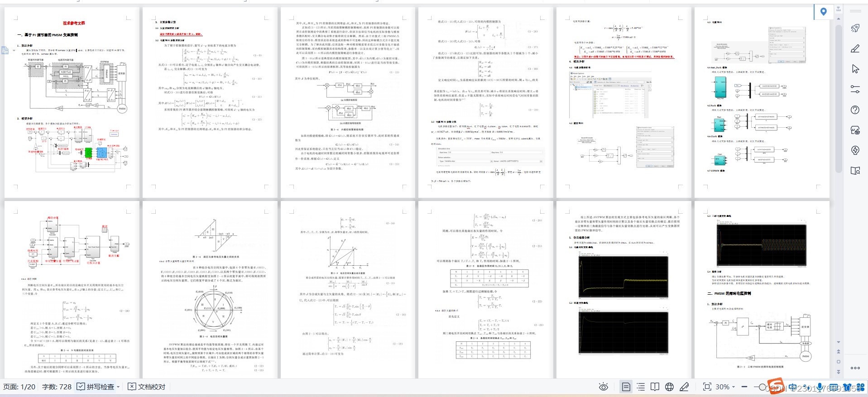This screenshot has height=397, width=868.
Task: Click the split-window handle above the scrollbar
Action: (839, 9)
